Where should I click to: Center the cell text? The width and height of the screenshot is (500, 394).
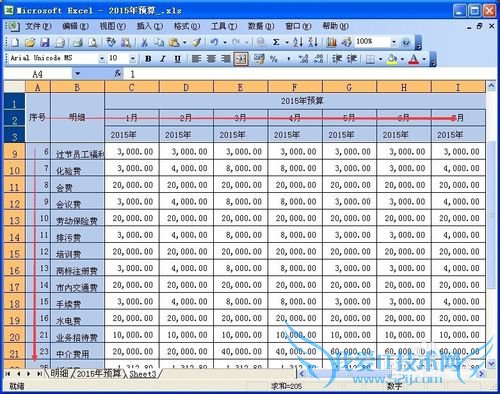pyautogui.click(x=211, y=59)
